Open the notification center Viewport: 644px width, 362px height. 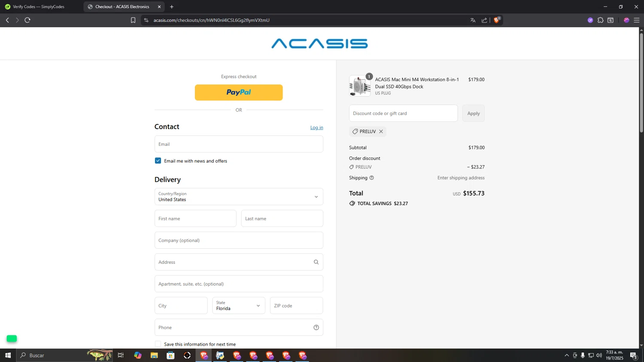(x=634, y=355)
